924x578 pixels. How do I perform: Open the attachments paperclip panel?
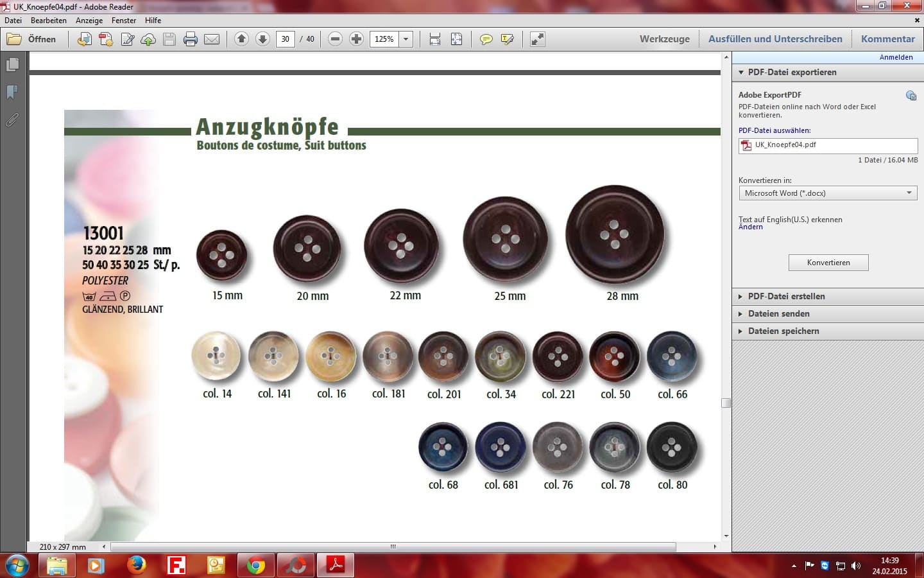click(x=12, y=119)
